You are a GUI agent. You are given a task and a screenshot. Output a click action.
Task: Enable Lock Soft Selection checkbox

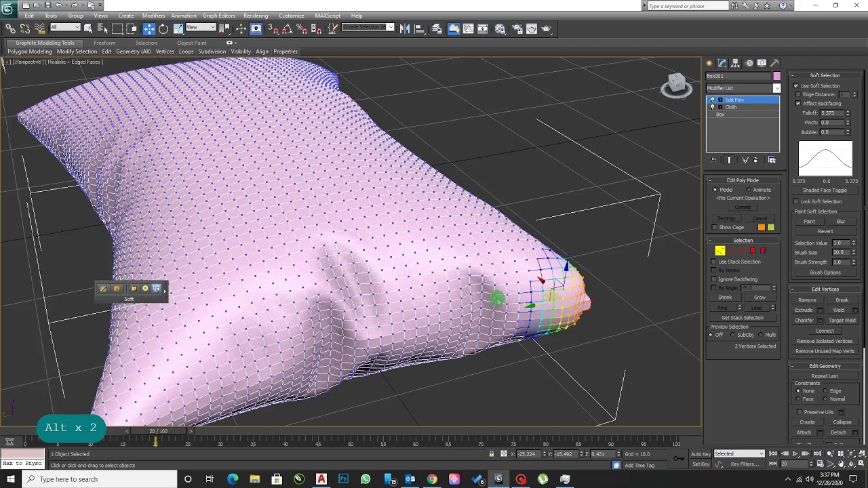click(x=796, y=202)
